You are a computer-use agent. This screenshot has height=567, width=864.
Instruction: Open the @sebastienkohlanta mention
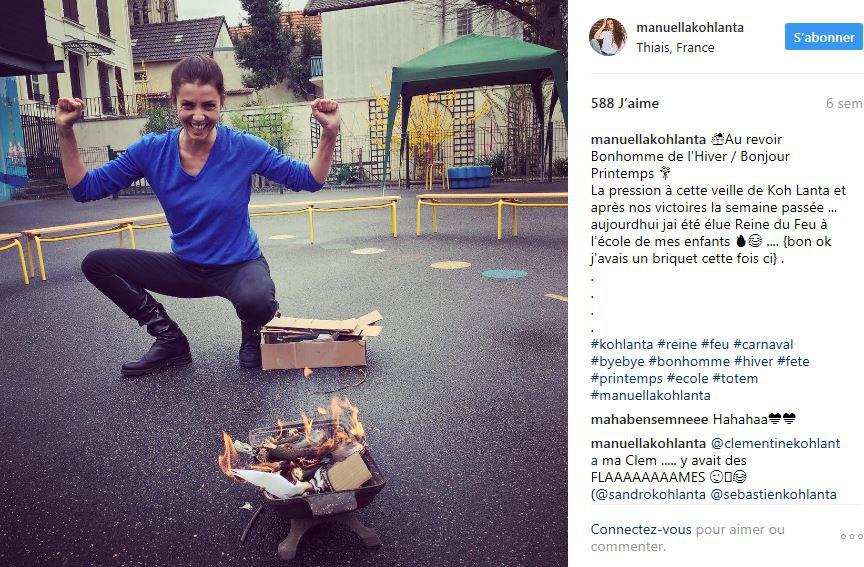774,495
